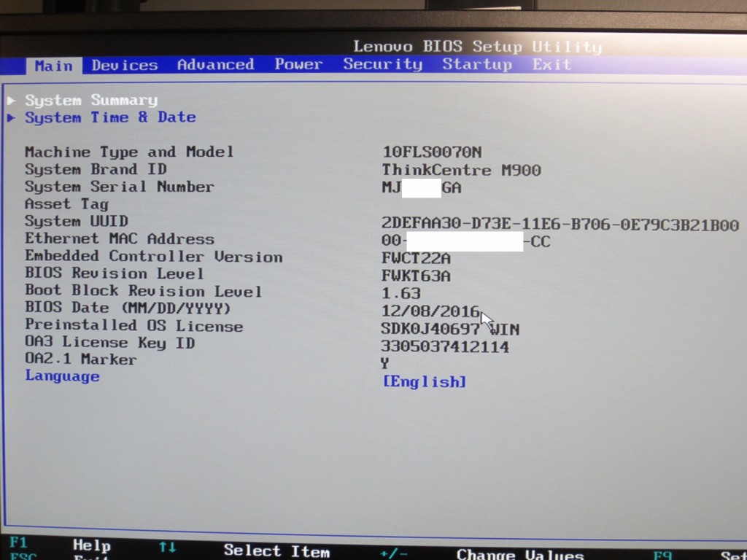Open the Exit tab
This screenshot has height=560, width=747.
551,64
